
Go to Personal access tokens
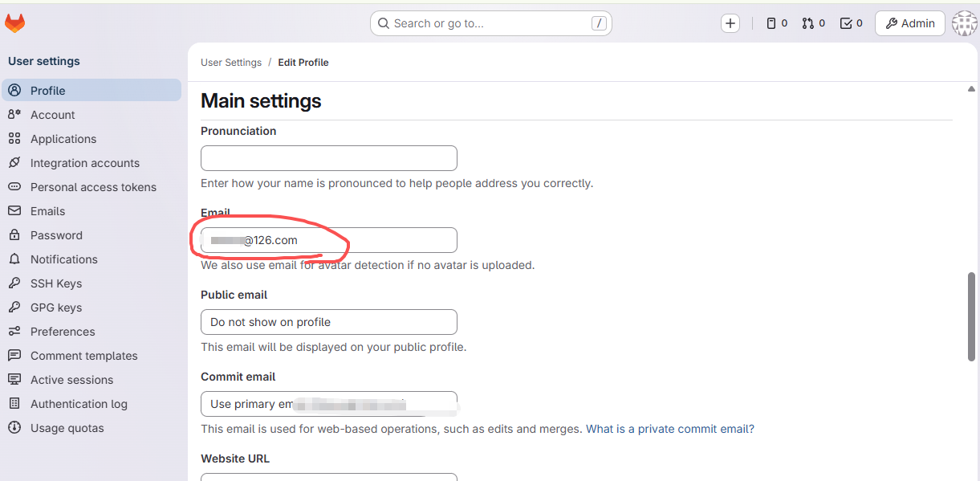(x=93, y=187)
